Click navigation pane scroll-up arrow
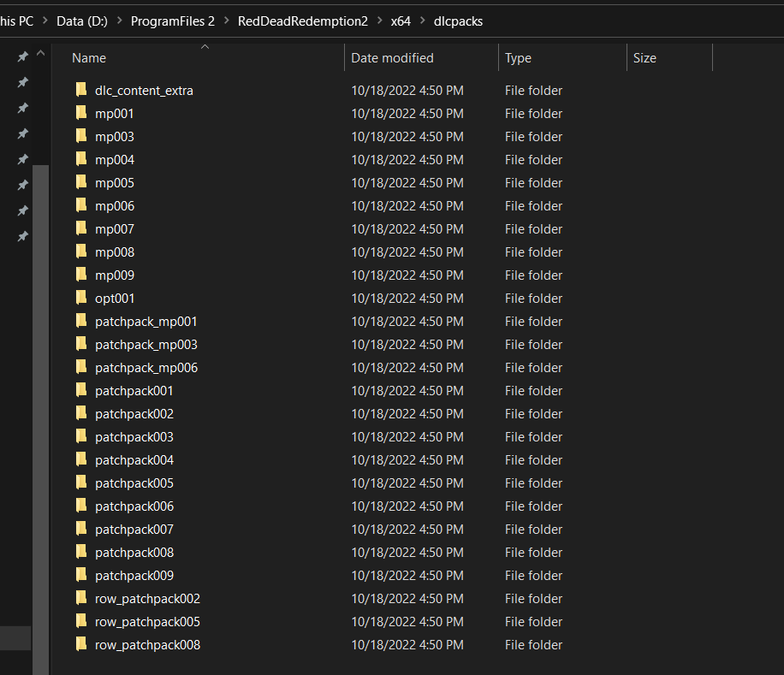The width and height of the screenshot is (784, 675). [x=41, y=53]
